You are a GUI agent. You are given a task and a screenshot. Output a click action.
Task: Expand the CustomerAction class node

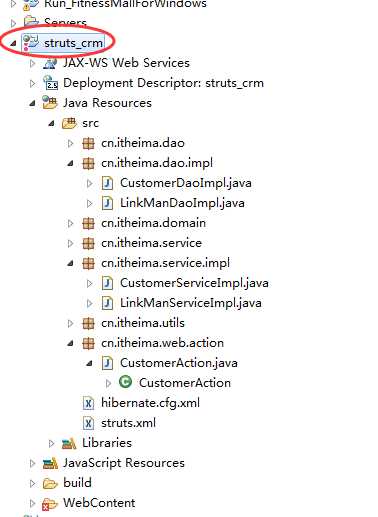tap(108, 383)
